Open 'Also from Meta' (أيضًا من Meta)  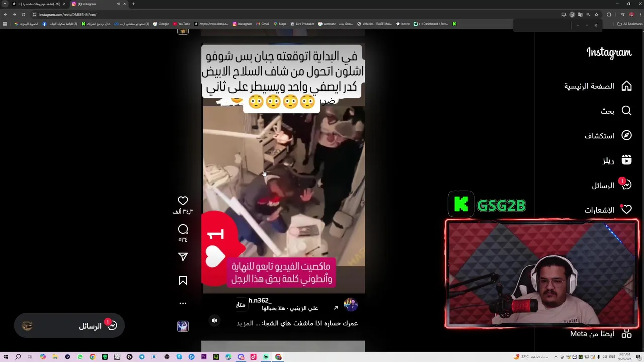(x=601, y=334)
